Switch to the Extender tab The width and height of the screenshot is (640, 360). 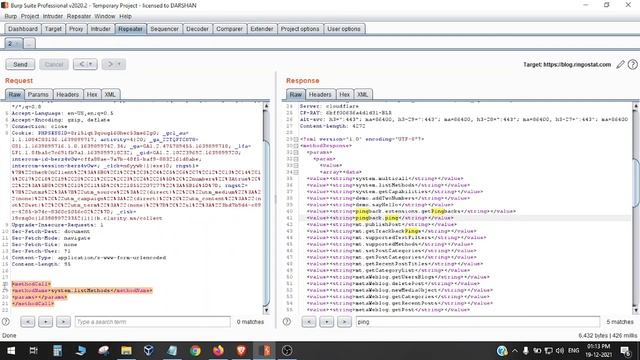click(262, 29)
